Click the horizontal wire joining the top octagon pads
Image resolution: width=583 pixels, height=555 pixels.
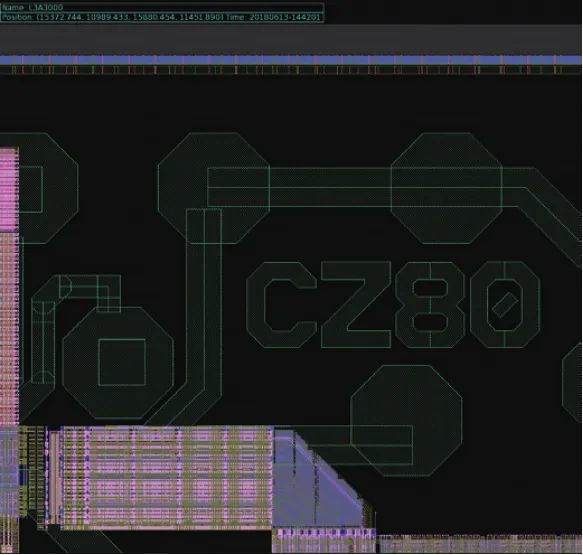pos(330,187)
